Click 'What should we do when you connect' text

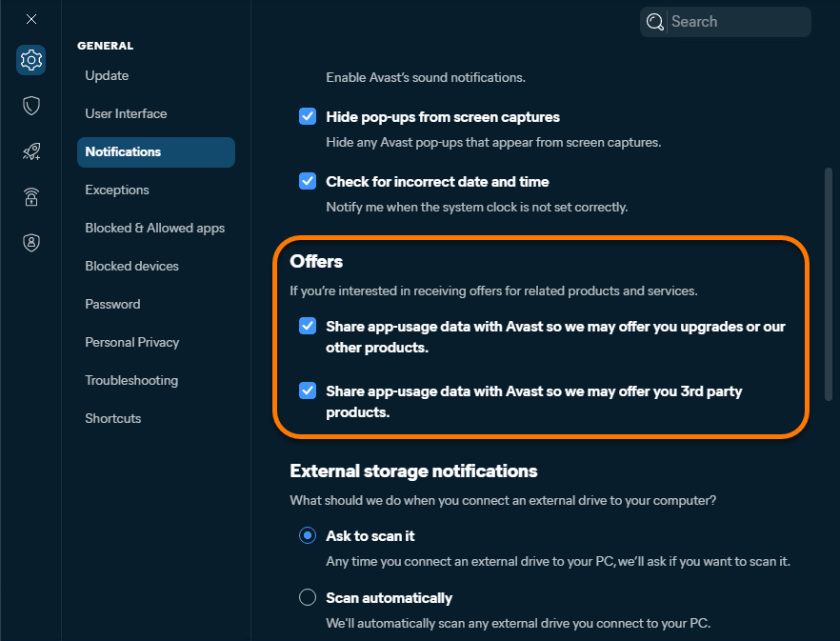(503, 501)
